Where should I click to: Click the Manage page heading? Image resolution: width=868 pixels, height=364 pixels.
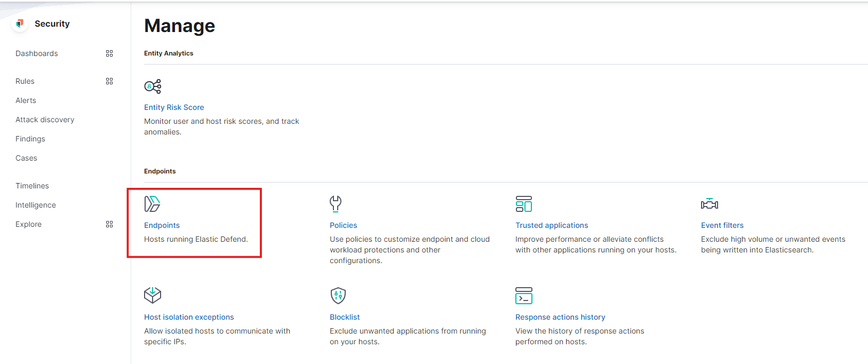point(180,26)
